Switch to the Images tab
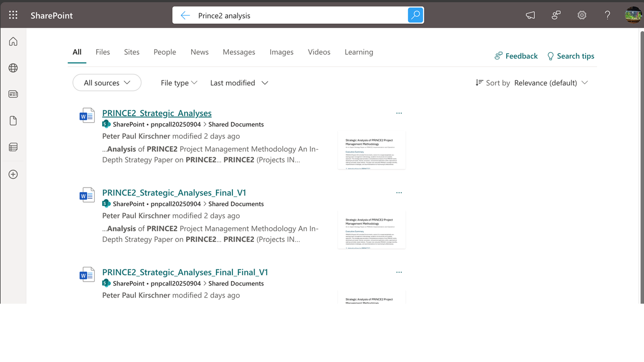Screen dimensions: 644x362 click(x=282, y=52)
